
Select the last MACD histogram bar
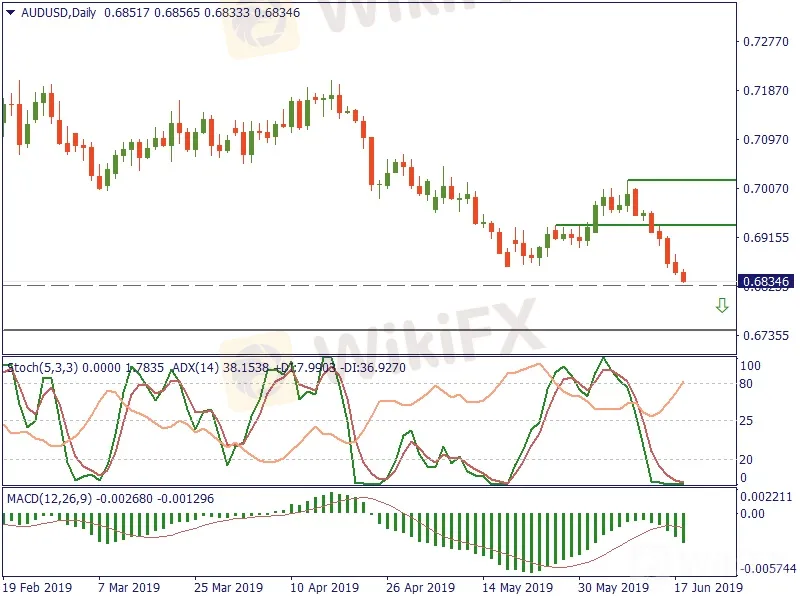tap(684, 528)
